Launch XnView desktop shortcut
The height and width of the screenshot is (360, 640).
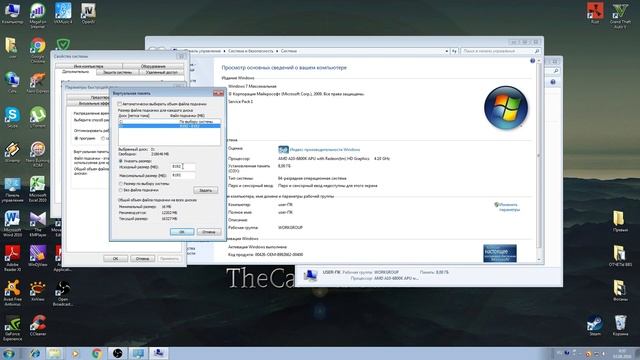[38, 291]
